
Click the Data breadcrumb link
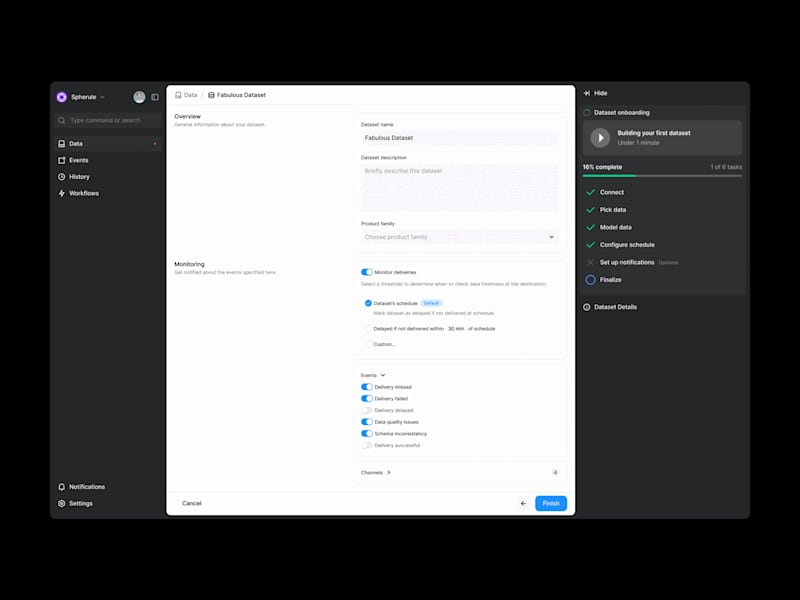point(190,95)
